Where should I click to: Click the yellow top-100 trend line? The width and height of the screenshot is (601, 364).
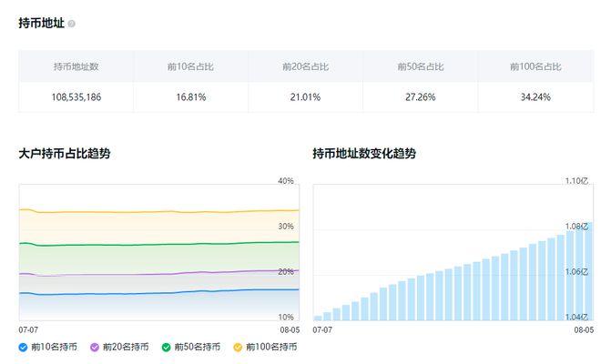coord(164,212)
